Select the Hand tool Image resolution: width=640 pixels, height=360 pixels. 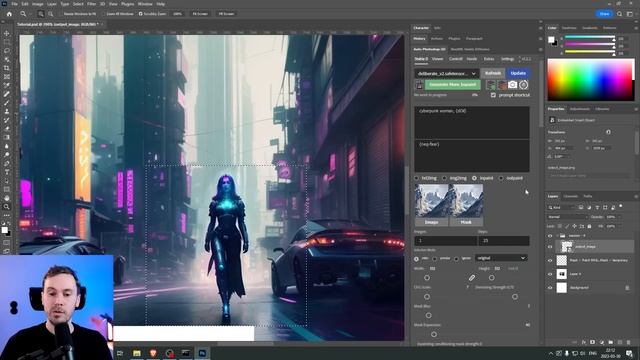(7, 198)
